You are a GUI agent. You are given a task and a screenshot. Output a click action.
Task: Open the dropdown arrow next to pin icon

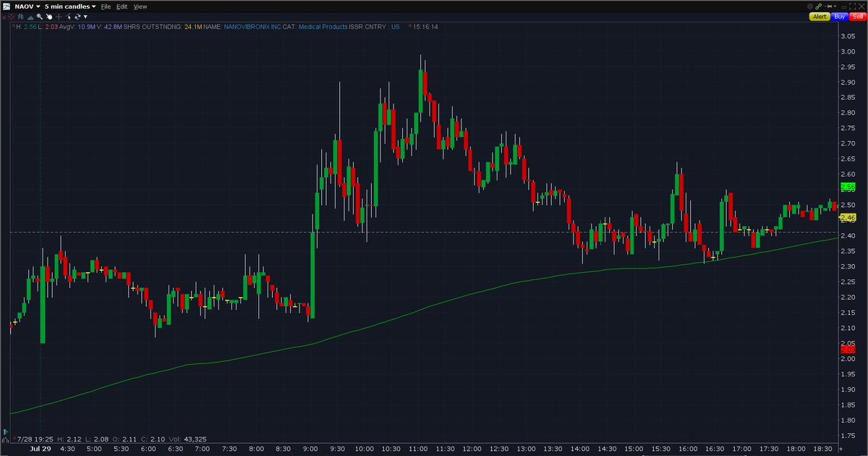point(835,7)
